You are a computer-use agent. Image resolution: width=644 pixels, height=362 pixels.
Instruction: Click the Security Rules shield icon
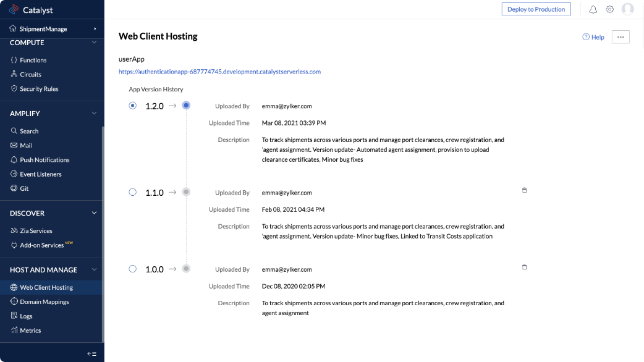(x=14, y=88)
